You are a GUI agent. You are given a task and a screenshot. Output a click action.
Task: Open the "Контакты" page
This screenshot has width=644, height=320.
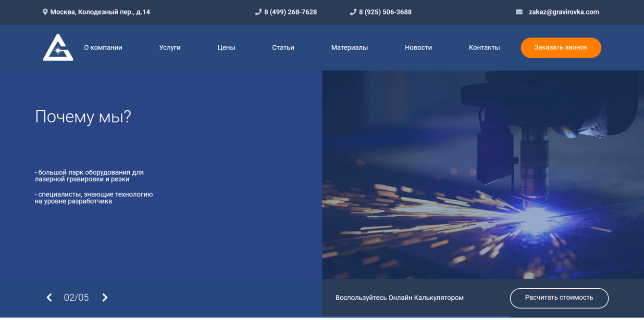tap(484, 48)
